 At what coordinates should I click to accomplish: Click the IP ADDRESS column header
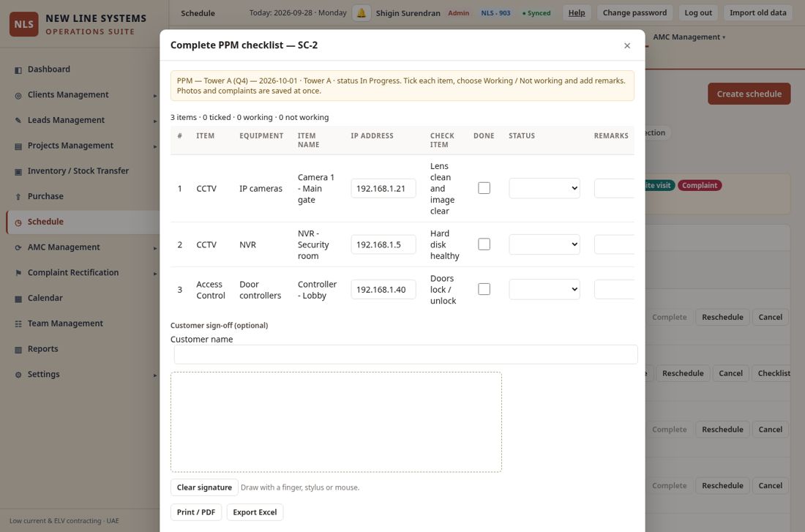point(372,135)
